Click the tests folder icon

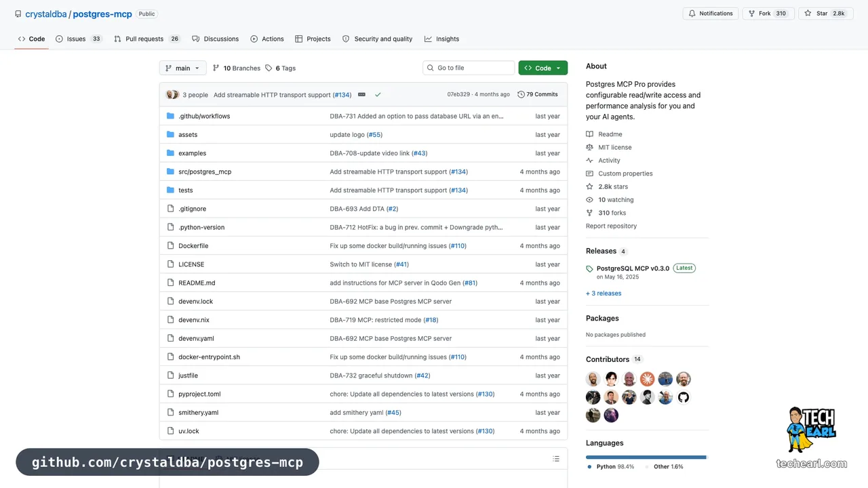(170, 190)
